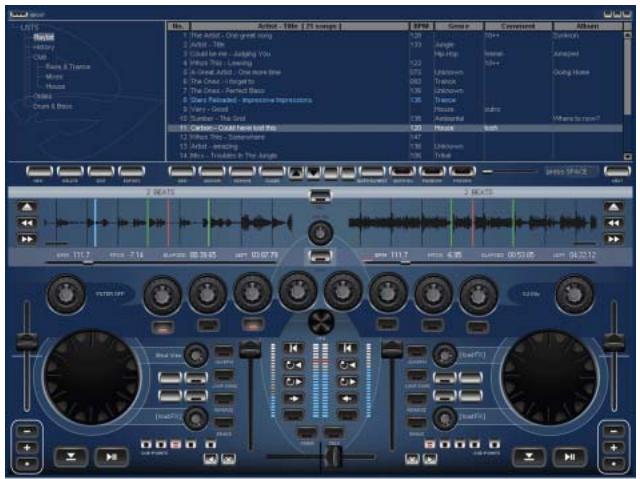Select the first cue point on the left deck
640x479 pixels.
pyautogui.click(x=146, y=444)
